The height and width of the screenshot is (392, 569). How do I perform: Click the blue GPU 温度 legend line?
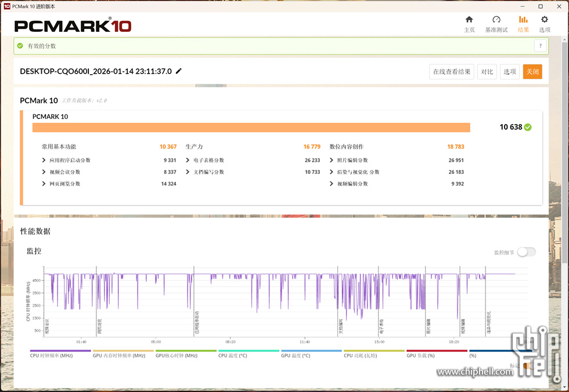pyautogui.click(x=311, y=351)
